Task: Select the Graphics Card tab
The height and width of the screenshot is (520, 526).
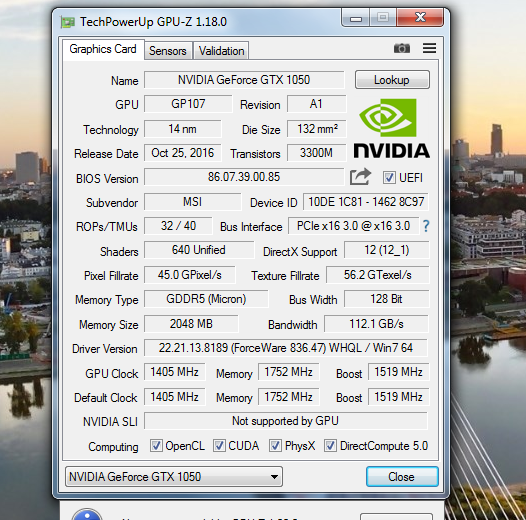Action: click(x=103, y=49)
